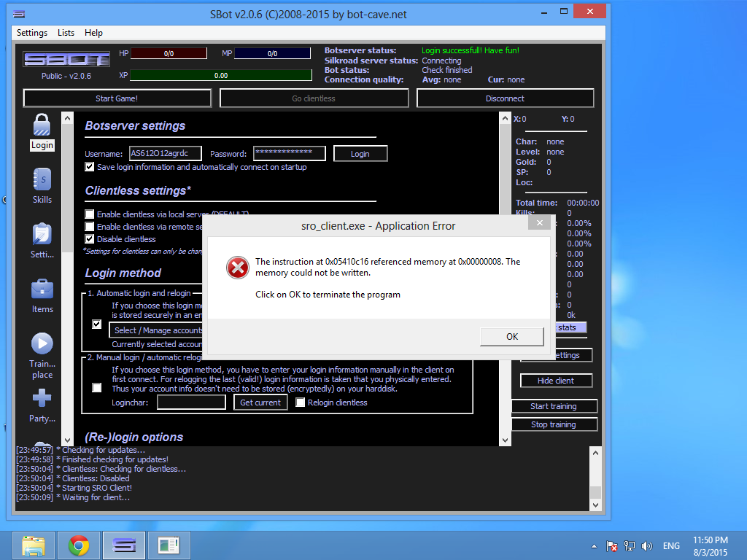
Task: Open the Lists menu
Action: (x=66, y=33)
